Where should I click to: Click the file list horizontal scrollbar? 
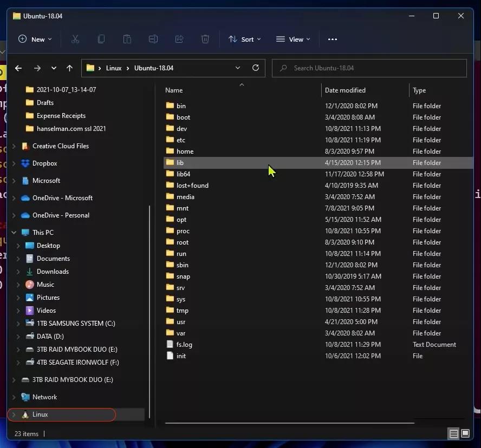pos(290,423)
